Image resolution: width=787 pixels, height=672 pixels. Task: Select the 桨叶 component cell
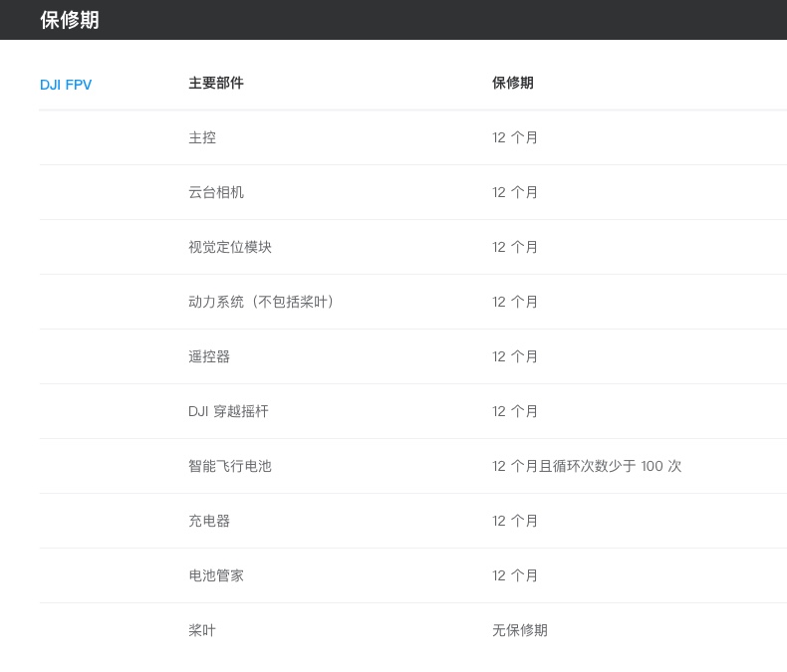click(x=202, y=630)
